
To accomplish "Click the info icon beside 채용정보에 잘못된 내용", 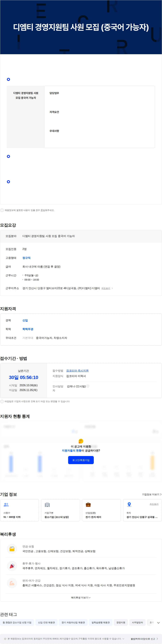I will point(2,210).
